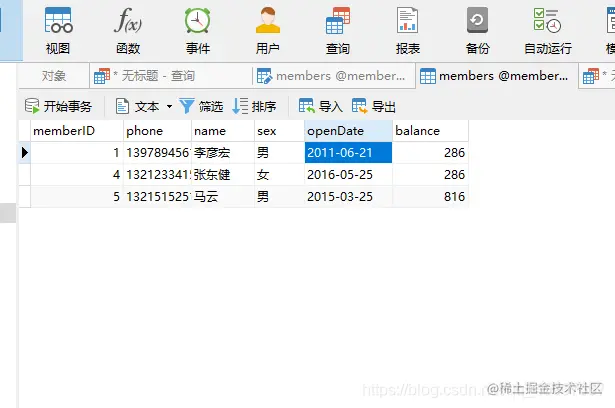Open the 函数 (Function) toolbar icon

pos(128,30)
